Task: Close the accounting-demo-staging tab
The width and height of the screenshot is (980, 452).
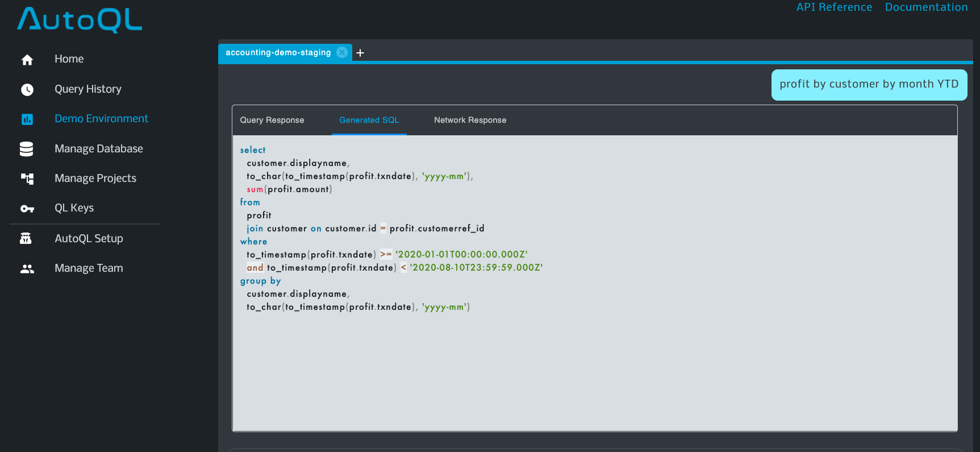Action: pos(342,52)
